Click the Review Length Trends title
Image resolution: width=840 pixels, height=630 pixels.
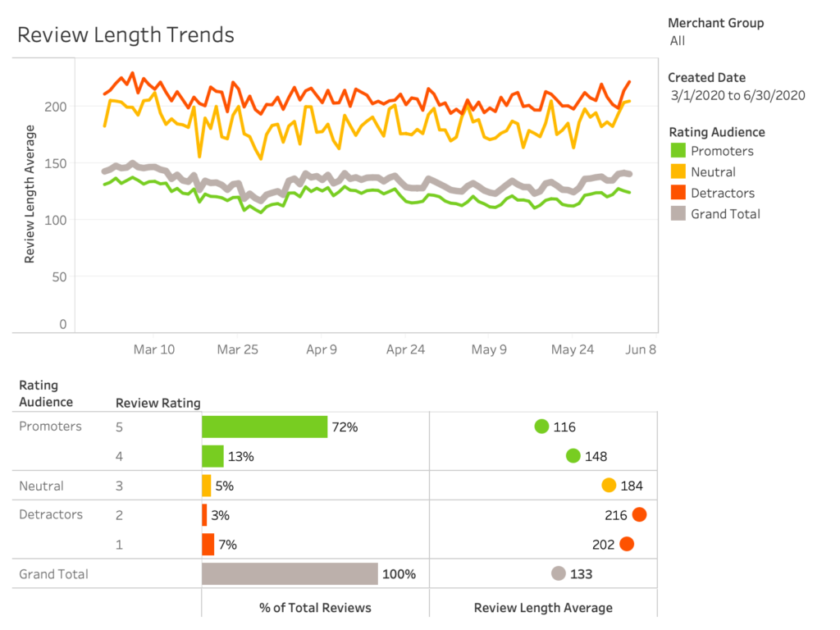tap(126, 35)
